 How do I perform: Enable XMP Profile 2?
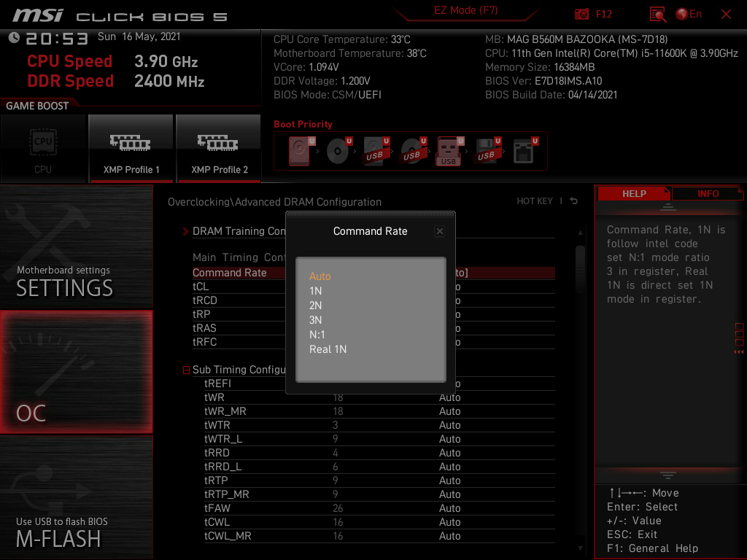point(219,149)
